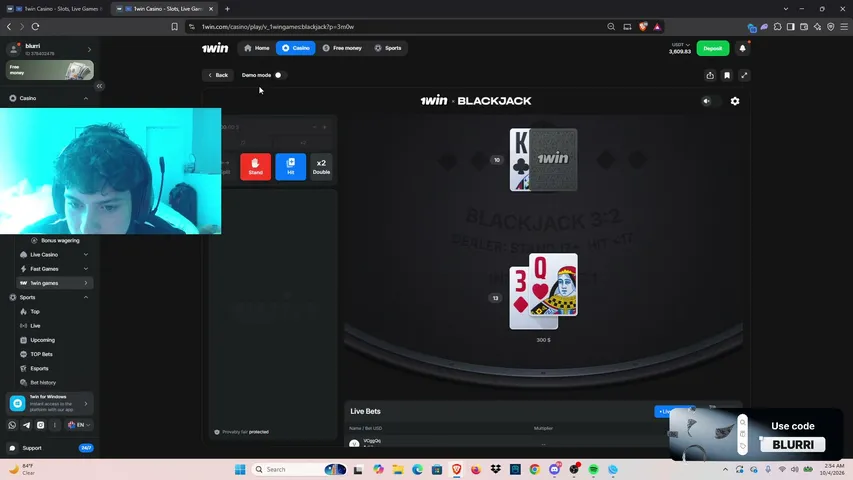This screenshot has width=853, height=480.
Task: Mute the blackjack game sound
Action: [x=706, y=101]
